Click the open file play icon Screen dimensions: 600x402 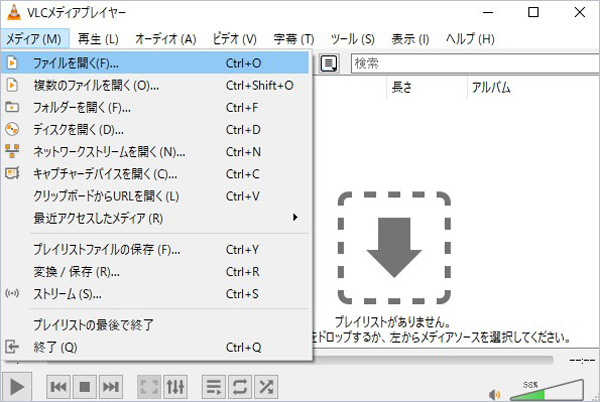[x=12, y=62]
